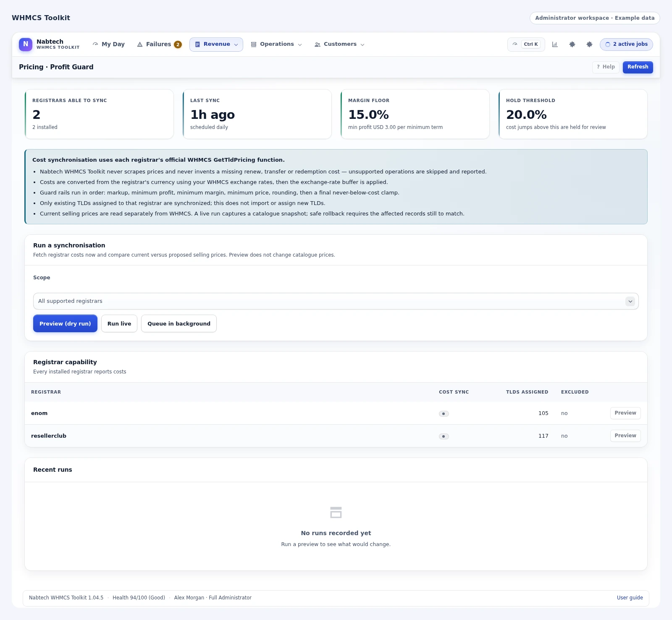Click the empty-runs archive box icon
The height and width of the screenshot is (620, 672).
click(336, 512)
